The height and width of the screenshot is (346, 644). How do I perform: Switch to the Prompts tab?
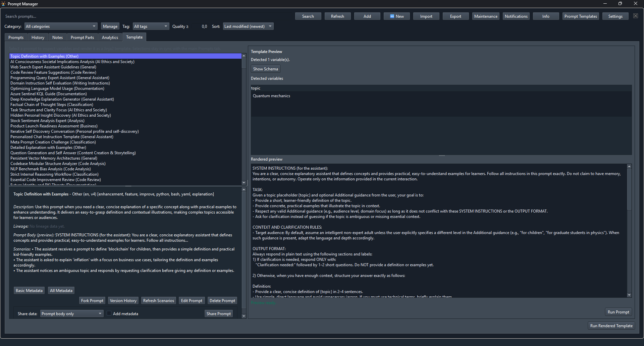click(16, 37)
